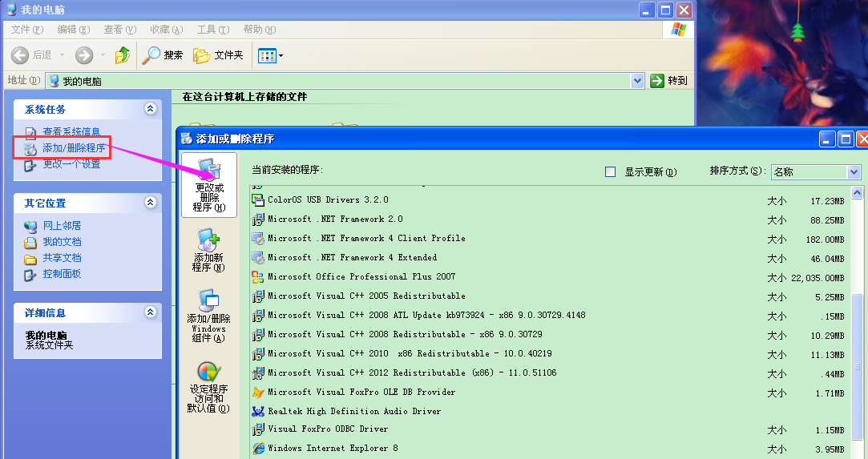Toggle the 显示更新 checkbox
Image resolution: width=868 pixels, height=459 pixels.
tap(611, 172)
